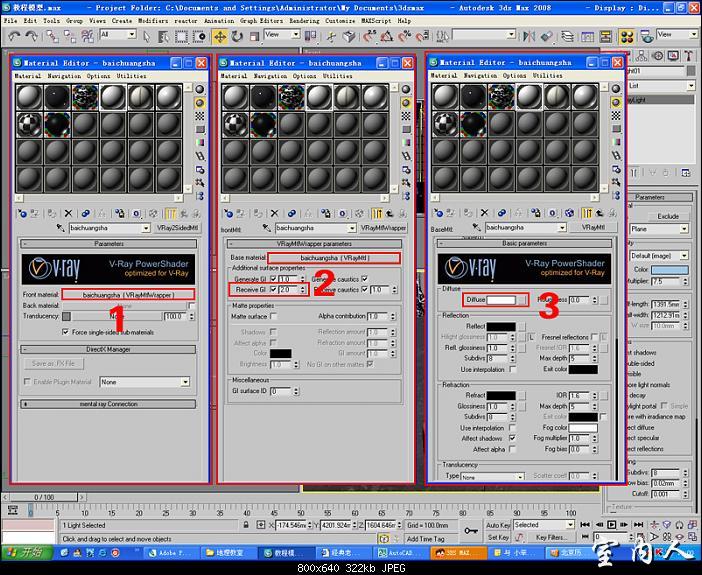The width and height of the screenshot is (702, 575).
Task: Activate the Select and Link tool
Action: click(x=52, y=36)
